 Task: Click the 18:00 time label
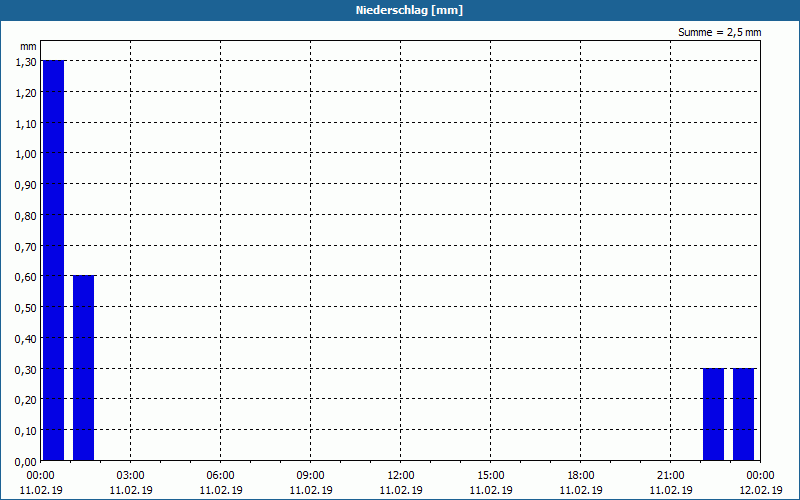tap(581, 476)
